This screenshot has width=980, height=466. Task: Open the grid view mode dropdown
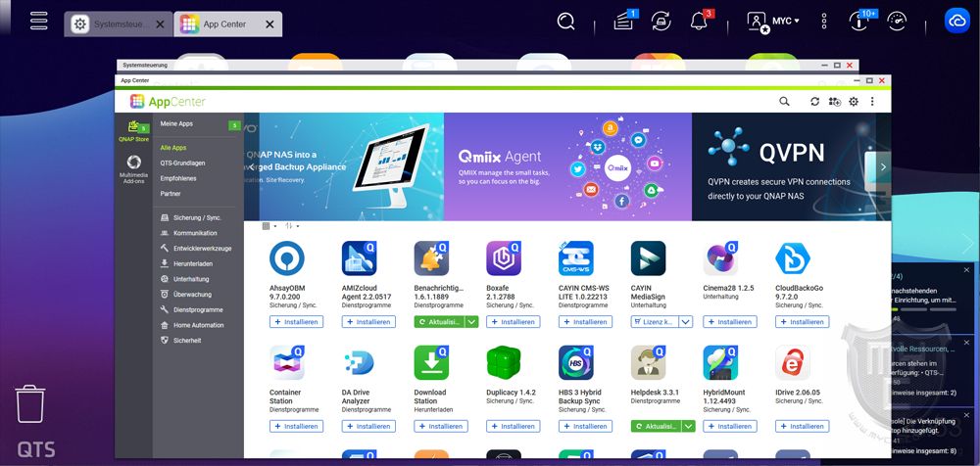pos(269,225)
